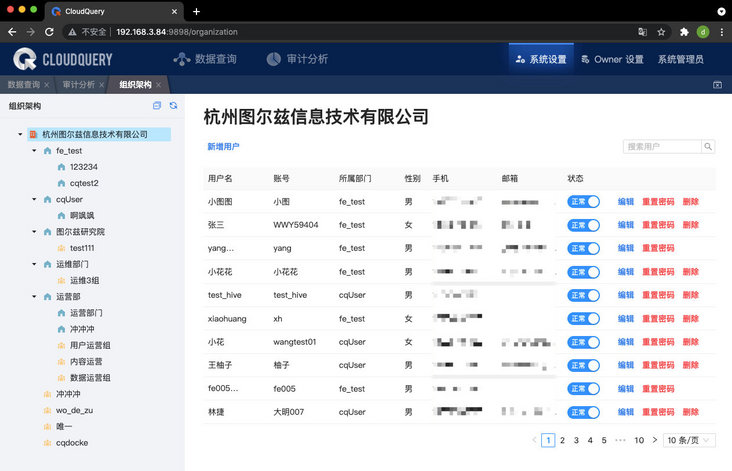Close the 数据查询 tab with its x icon
Screen dimensions: 732x471
[x=46, y=85]
